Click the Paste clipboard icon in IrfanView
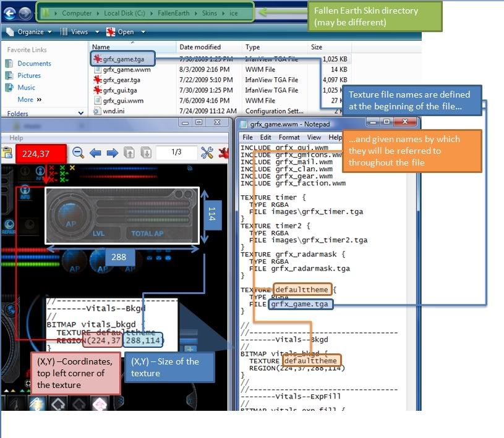The image size is (504, 438). [6, 153]
